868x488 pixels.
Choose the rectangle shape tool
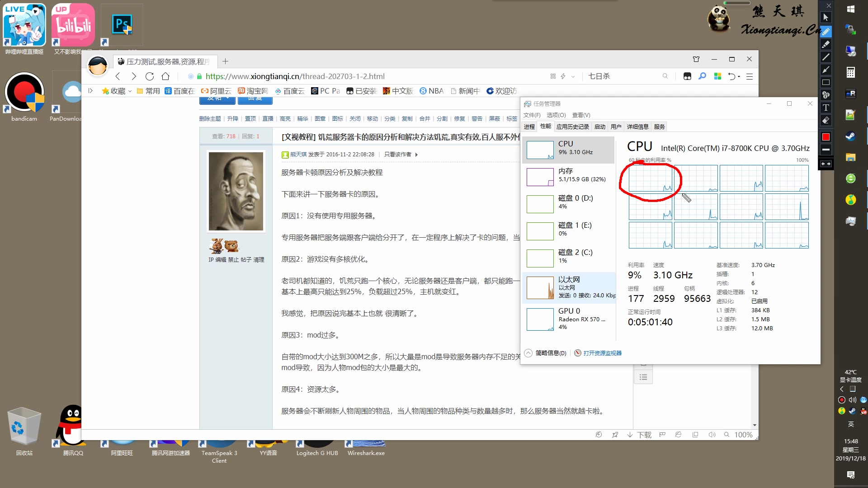pyautogui.click(x=826, y=82)
